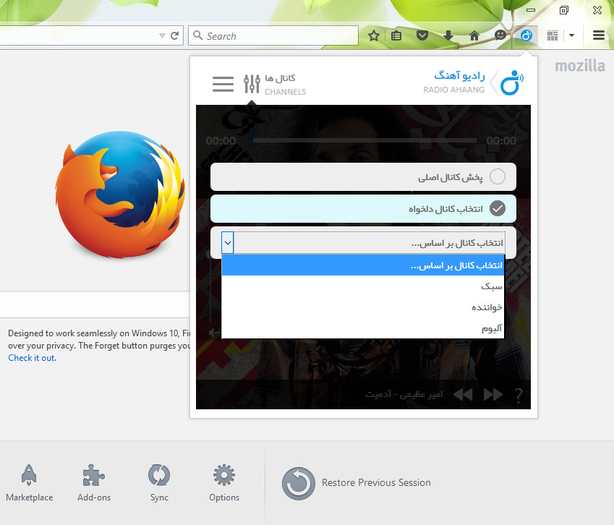Collapse the channel selection dropdown arrow
Screen dimensions: 614x525
pyautogui.click(x=228, y=243)
